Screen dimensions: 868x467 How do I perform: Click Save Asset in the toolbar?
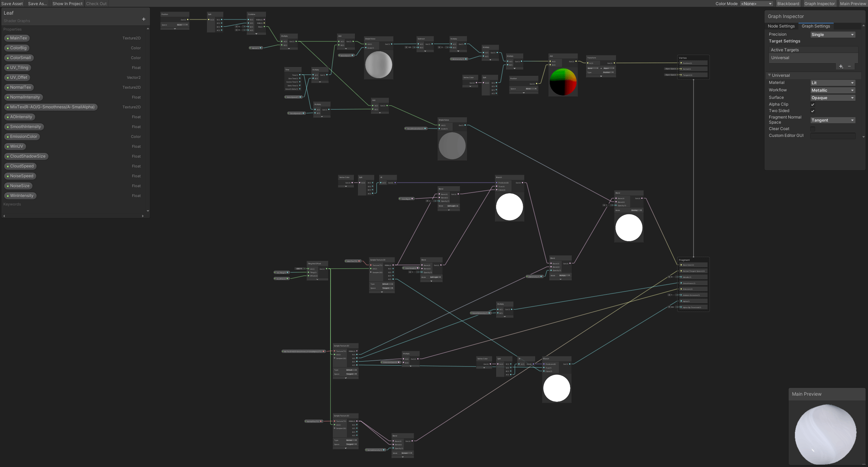click(x=12, y=3)
